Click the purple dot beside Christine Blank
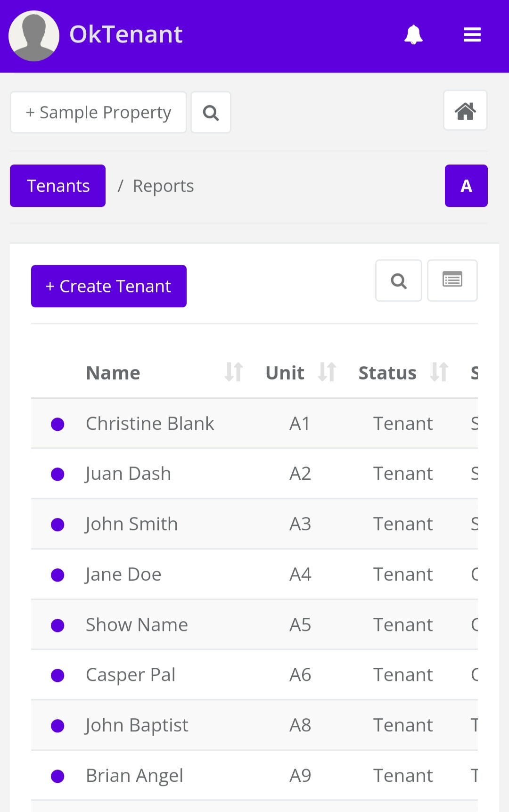Screen dimensions: 509x812 click(x=57, y=424)
